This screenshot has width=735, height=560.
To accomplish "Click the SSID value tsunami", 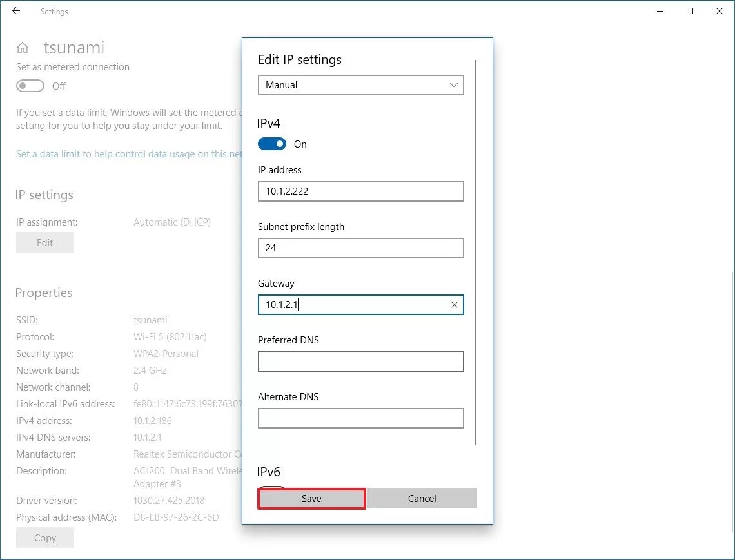I will click(x=150, y=320).
